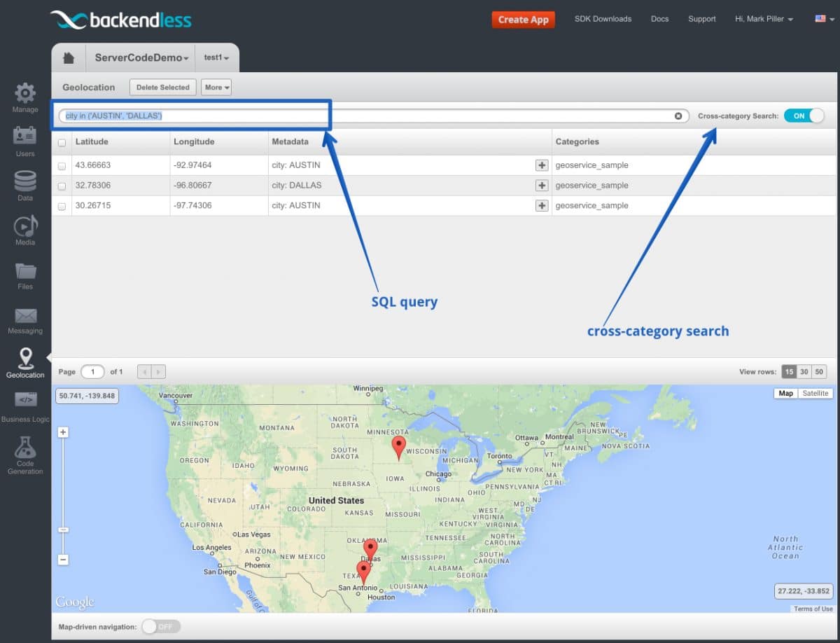
Task: Turn off Cross-category Search toggle
Action: point(804,116)
